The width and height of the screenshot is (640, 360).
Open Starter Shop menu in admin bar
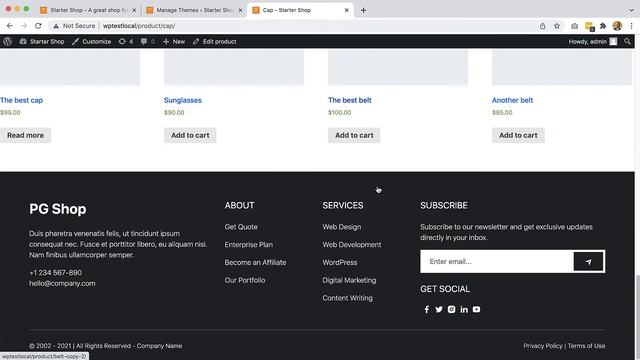pos(42,41)
